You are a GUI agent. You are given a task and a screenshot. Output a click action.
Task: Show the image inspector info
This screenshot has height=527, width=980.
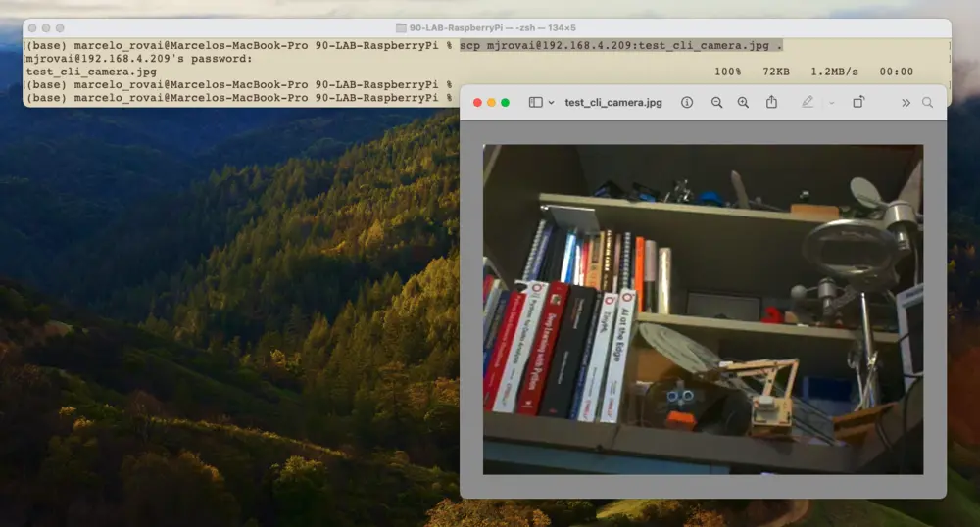(687, 102)
